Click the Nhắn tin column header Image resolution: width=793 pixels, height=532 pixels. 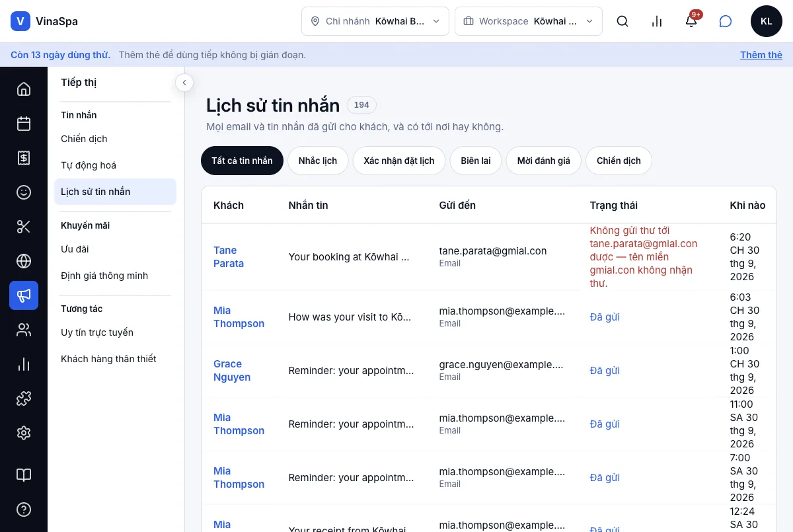308,206
